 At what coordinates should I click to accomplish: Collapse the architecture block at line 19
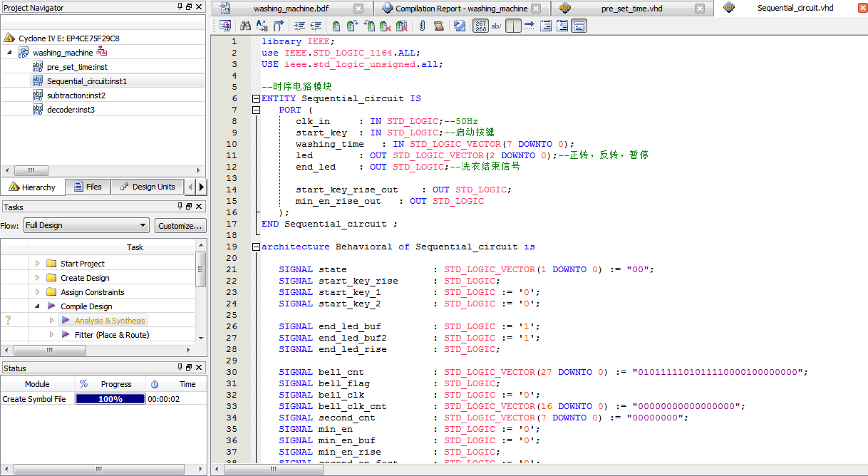click(256, 247)
